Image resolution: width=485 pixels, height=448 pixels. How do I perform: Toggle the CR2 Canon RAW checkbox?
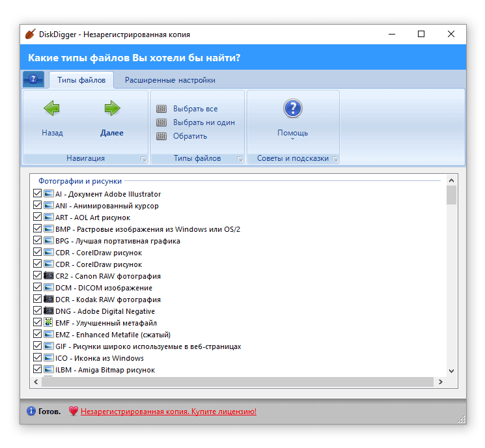[37, 275]
